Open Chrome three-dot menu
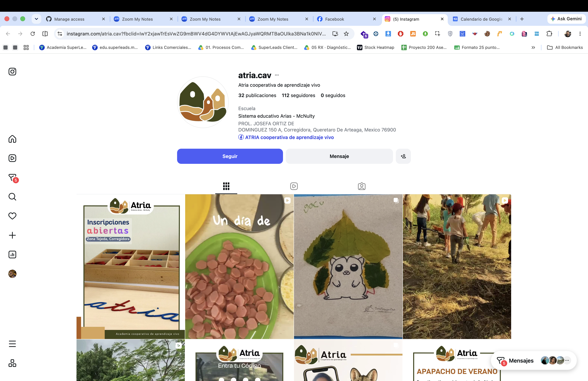Viewport: 588px width, 381px height. [x=580, y=34]
